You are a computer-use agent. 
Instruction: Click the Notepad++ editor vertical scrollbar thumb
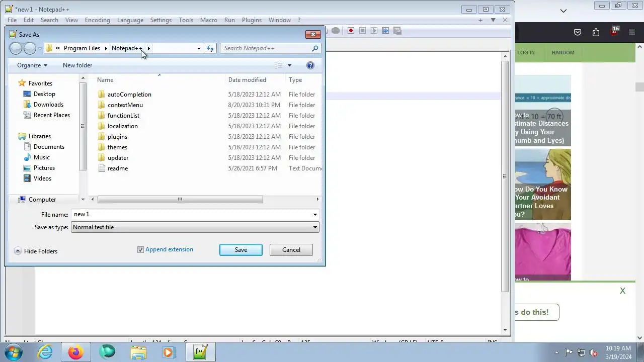(505, 177)
